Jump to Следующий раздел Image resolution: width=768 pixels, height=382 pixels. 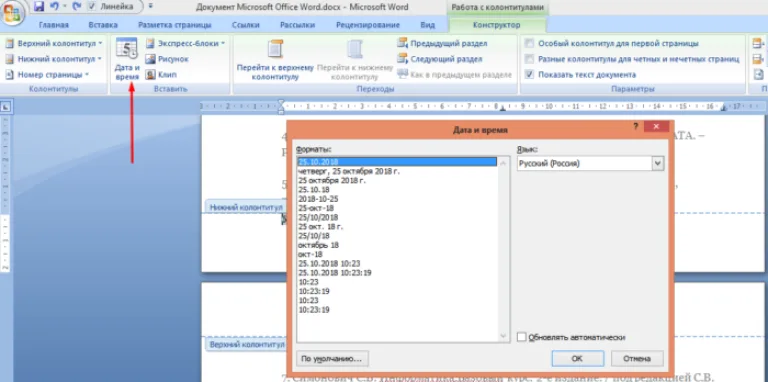click(439, 59)
